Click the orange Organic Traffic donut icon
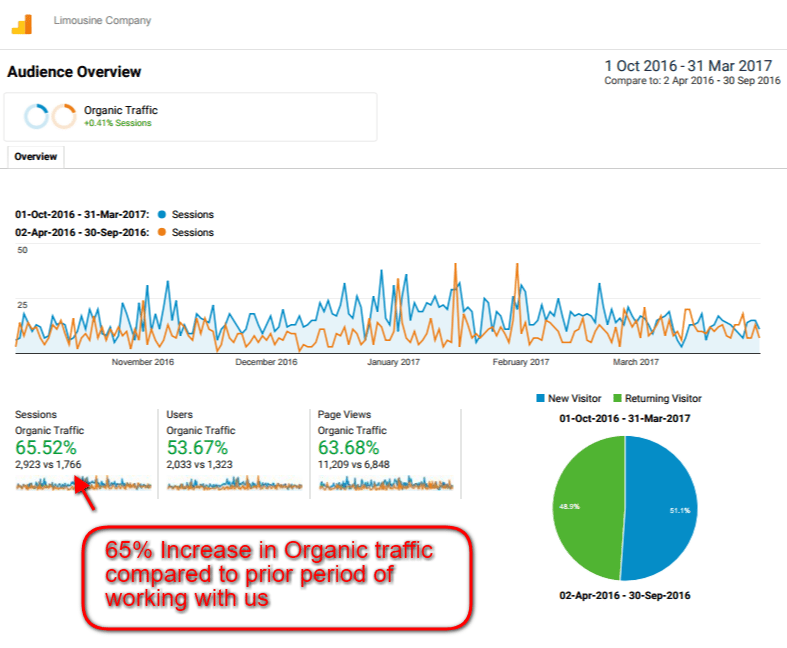 click(x=64, y=117)
